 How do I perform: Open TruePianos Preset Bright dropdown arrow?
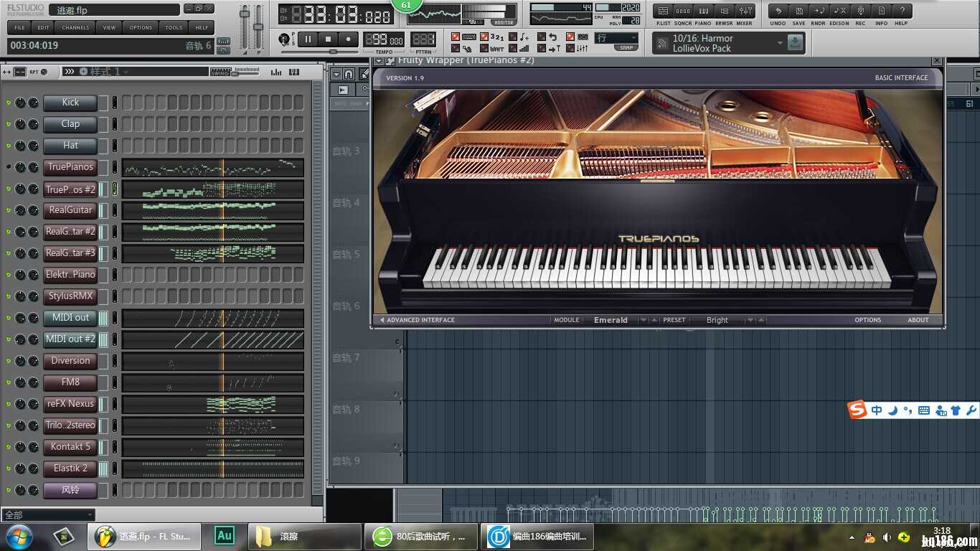click(x=750, y=320)
